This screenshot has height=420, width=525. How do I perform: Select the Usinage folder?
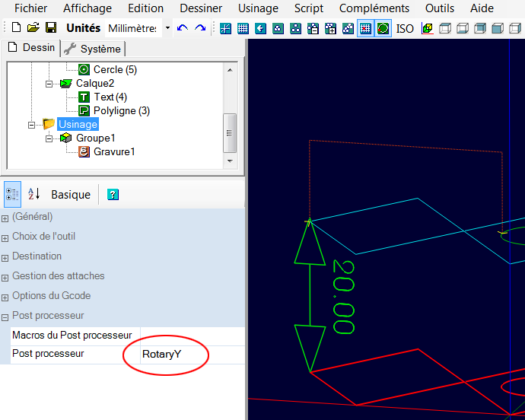click(x=78, y=124)
